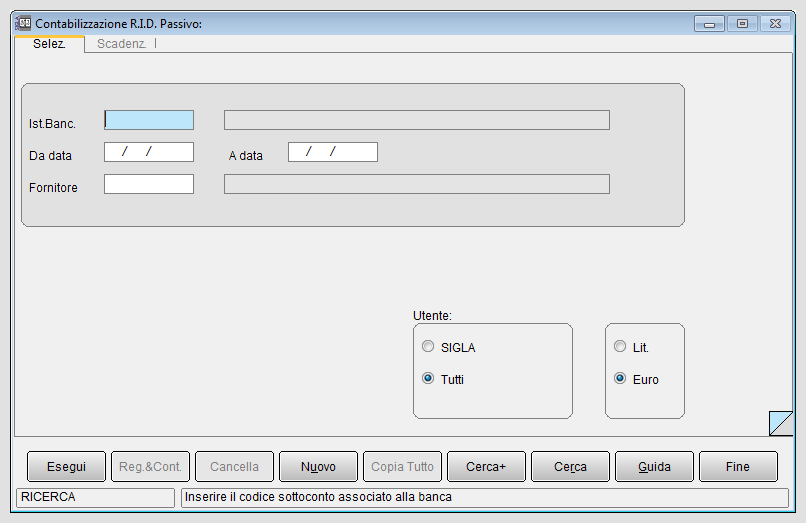This screenshot has width=806, height=523.
Task: Click the bank description field beside Ist.Banc.
Action: click(417, 120)
